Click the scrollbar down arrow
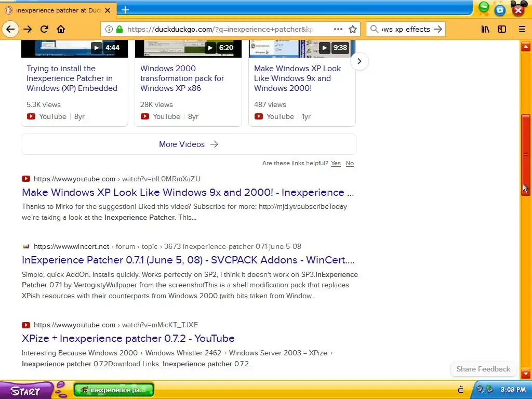The image size is (532, 399). click(526, 374)
